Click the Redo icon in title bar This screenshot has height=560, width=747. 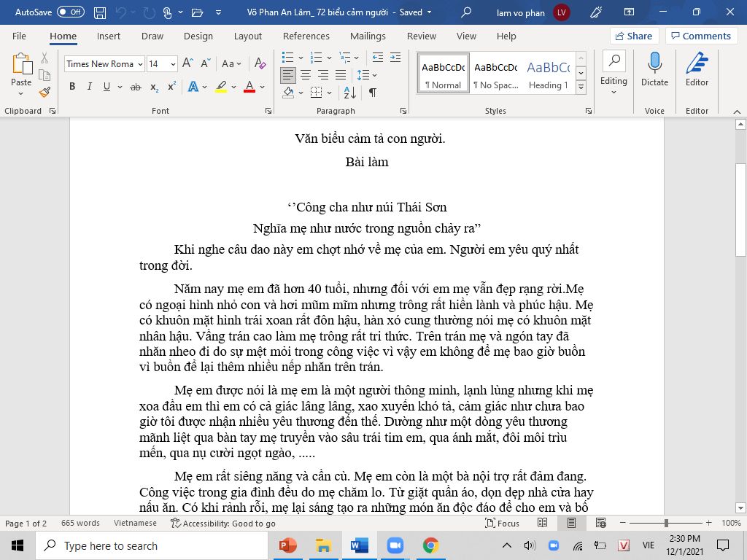click(150, 12)
